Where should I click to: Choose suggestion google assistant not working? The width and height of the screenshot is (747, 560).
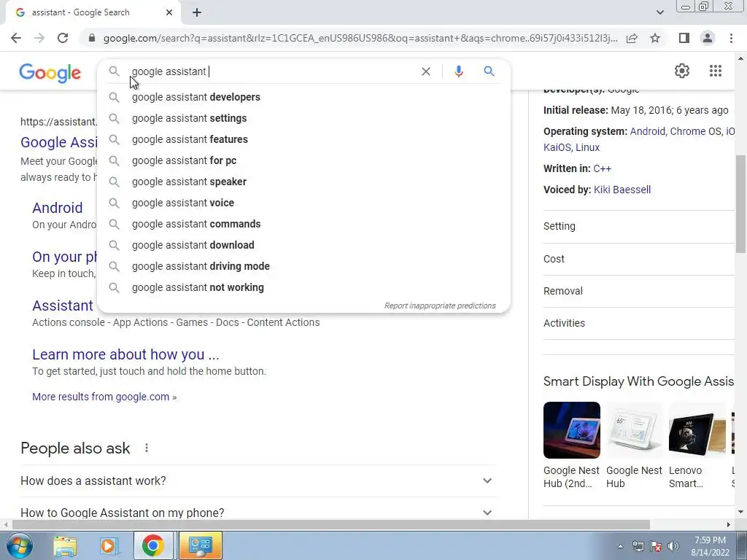303,287
